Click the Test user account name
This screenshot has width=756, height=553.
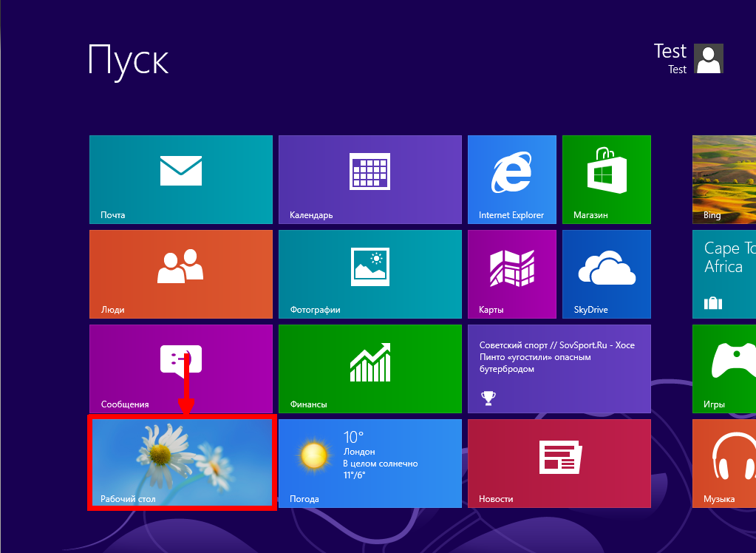coord(670,52)
